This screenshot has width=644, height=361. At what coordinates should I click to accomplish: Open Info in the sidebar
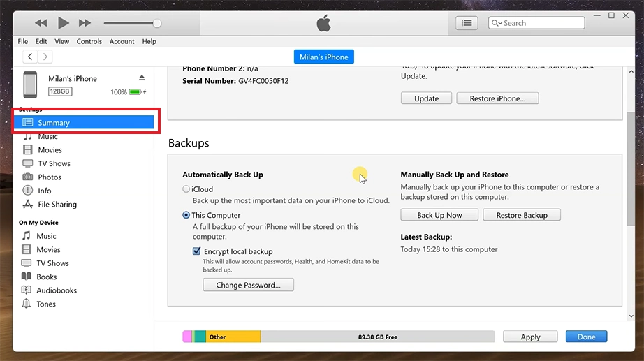tap(45, 191)
